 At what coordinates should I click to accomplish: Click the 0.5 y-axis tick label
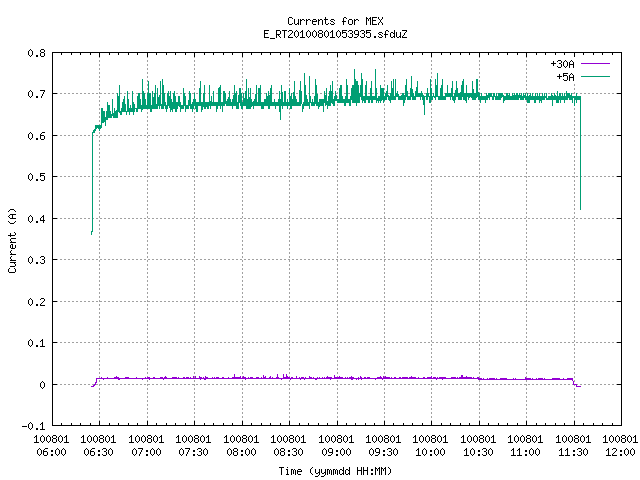tap(36, 177)
